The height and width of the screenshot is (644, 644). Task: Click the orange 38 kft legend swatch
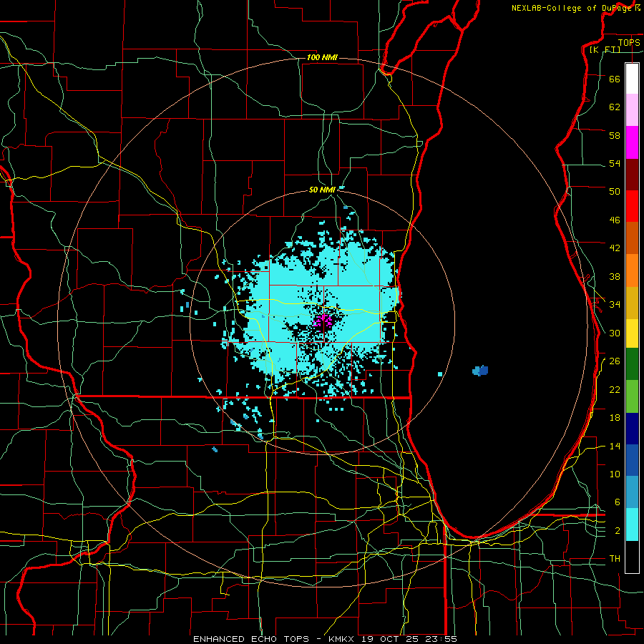pyautogui.click(x=632, y=270)
